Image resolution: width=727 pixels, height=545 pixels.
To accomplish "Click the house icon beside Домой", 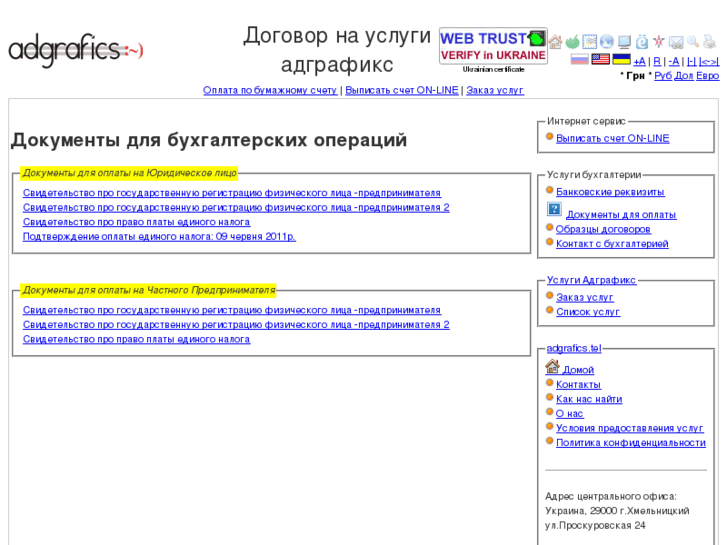I will [x=552, y=366].
